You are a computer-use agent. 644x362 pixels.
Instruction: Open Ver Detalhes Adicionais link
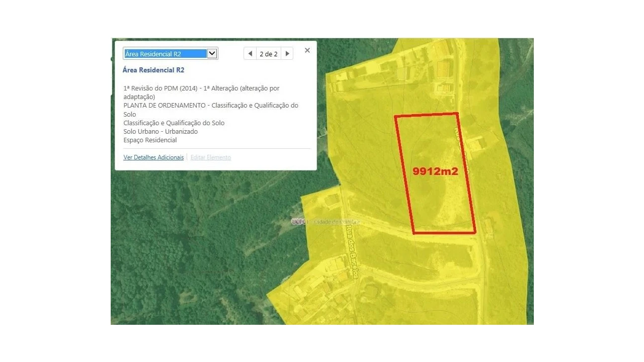(153, 157)
